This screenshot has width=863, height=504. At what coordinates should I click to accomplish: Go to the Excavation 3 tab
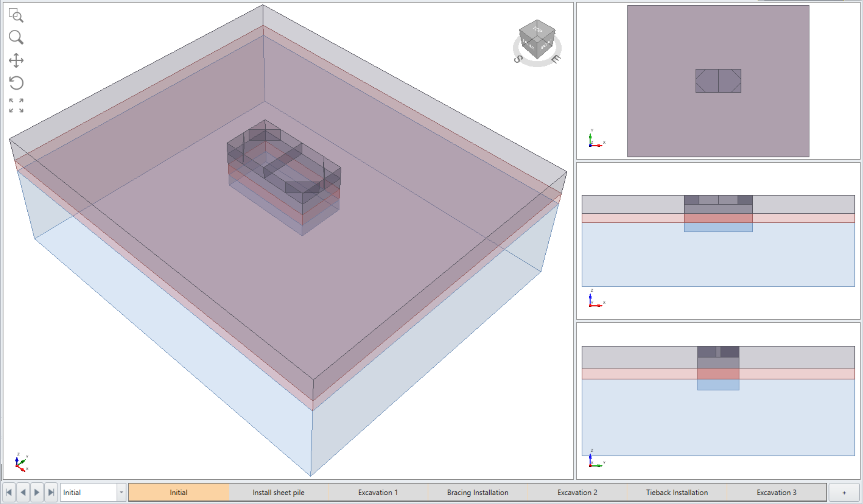(x=777, y=492)
